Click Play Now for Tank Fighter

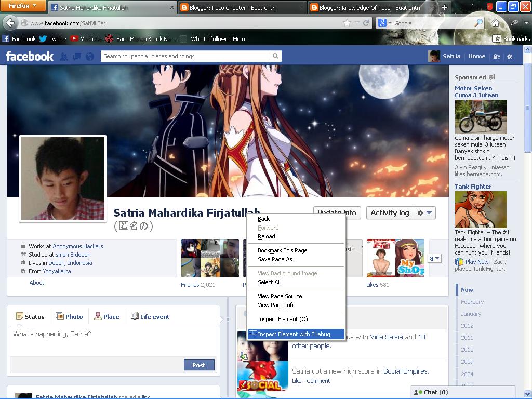[477, 262]
